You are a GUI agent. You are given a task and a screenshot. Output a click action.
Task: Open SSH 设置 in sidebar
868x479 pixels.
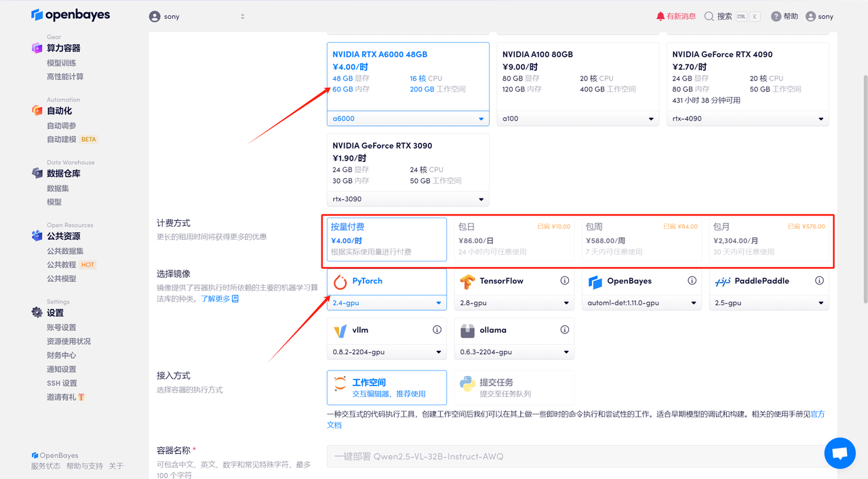click(x=62, y=383)
